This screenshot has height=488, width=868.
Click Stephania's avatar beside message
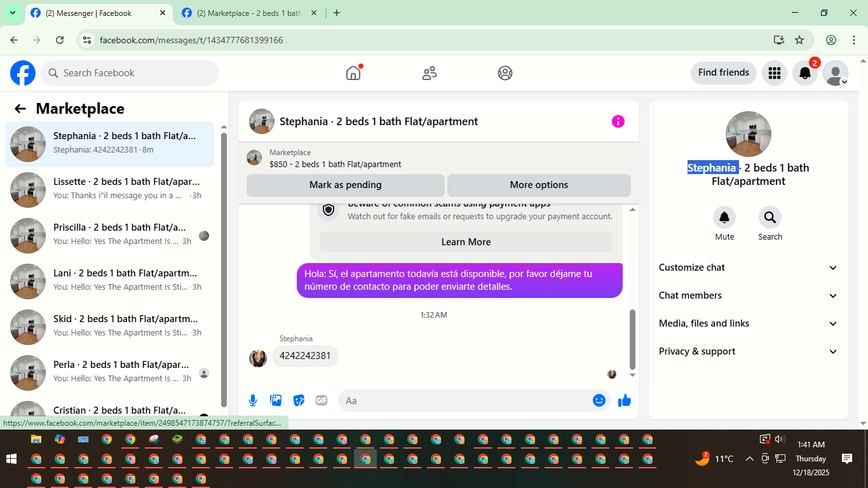point(258,358)
